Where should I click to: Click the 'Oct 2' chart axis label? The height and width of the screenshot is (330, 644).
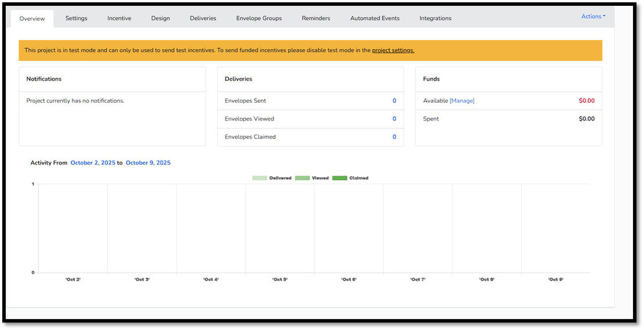coord(73,279)
